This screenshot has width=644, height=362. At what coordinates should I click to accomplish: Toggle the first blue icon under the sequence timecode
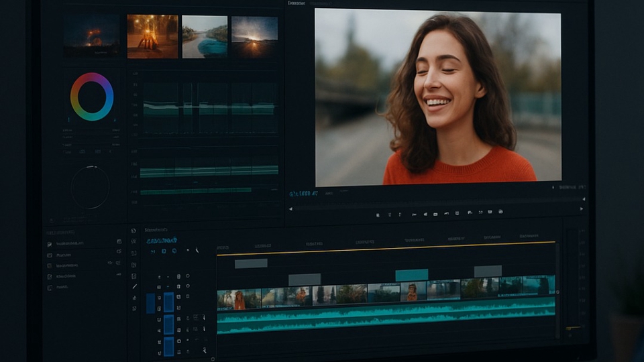pyautogui.click(x=153, y=251)
